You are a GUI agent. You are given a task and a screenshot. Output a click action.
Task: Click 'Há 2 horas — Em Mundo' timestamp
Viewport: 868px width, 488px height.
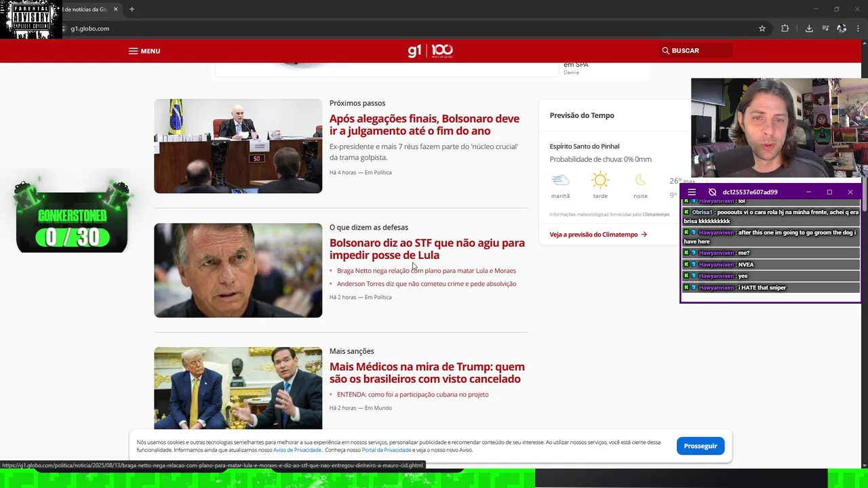pos(360,408)
